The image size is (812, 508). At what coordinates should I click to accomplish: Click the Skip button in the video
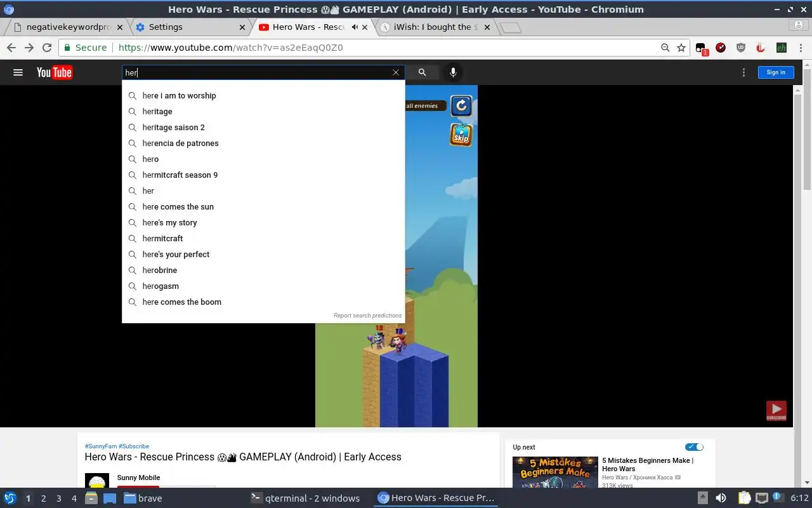[x=461, y=135]
